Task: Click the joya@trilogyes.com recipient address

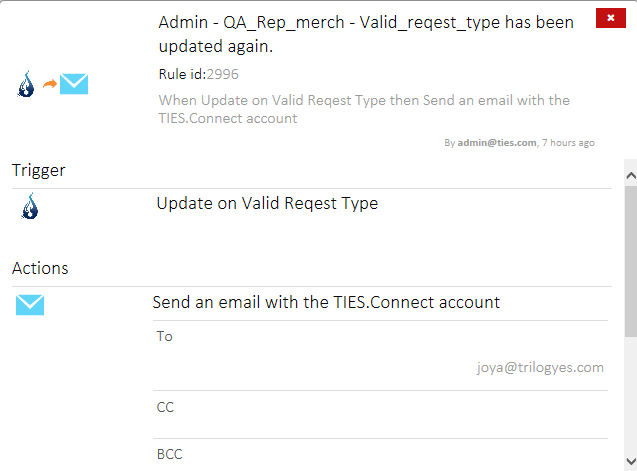Action: point(540,367)
